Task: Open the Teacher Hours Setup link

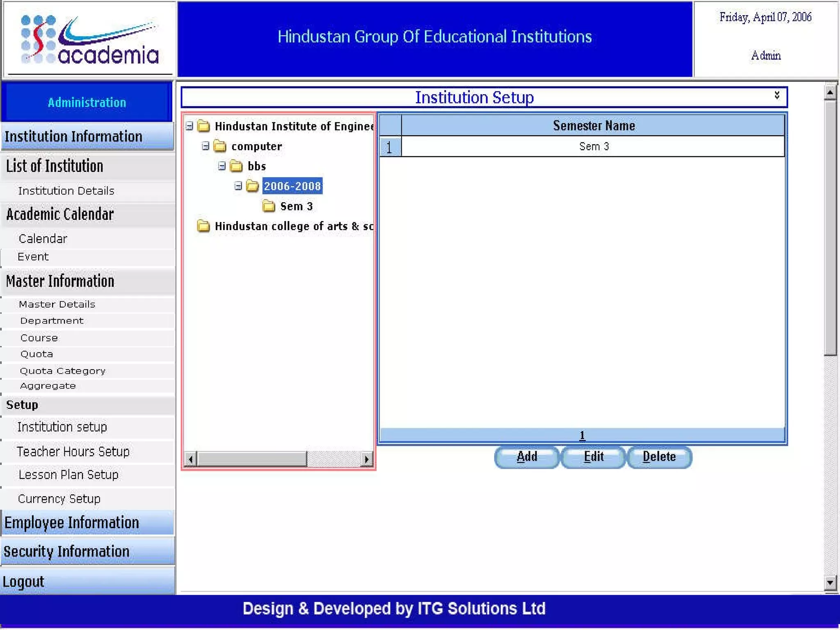Action: [73, 452]
